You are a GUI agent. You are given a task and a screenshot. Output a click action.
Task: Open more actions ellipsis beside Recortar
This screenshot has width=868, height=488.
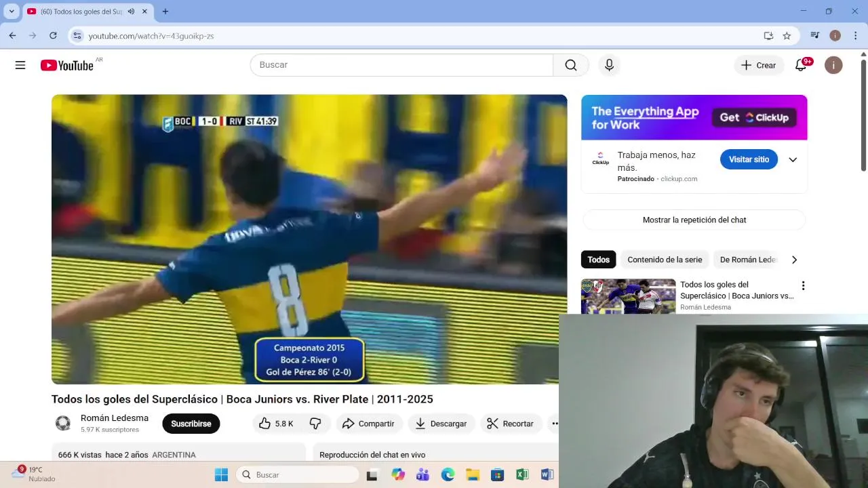555,424
